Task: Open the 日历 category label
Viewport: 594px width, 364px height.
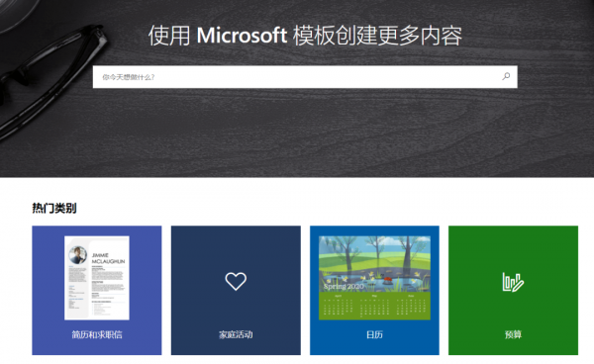Action: pos(374,334)
